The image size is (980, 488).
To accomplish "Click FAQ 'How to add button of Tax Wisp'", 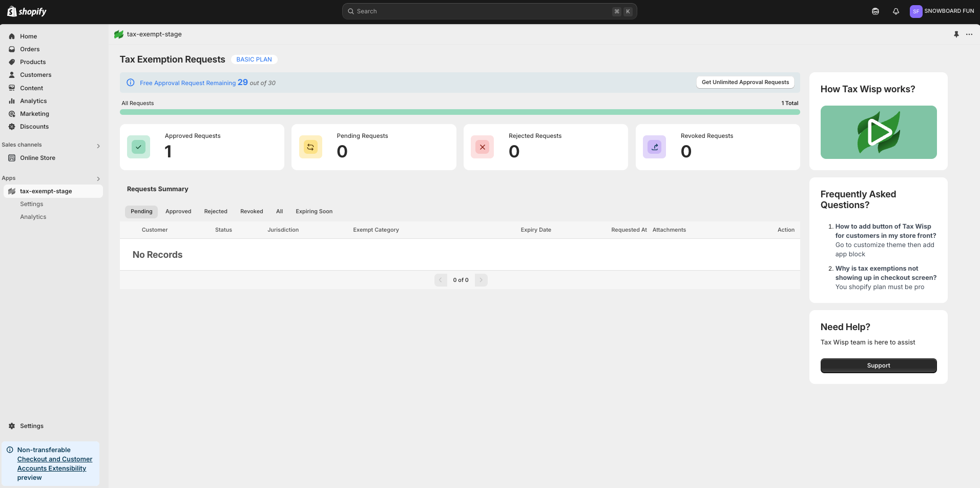I will click(x=886, y=231).
